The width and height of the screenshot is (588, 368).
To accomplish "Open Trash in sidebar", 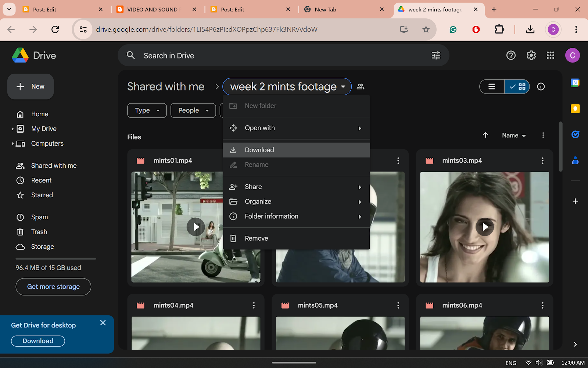I will pyautogui.click(x=39, y=232).
